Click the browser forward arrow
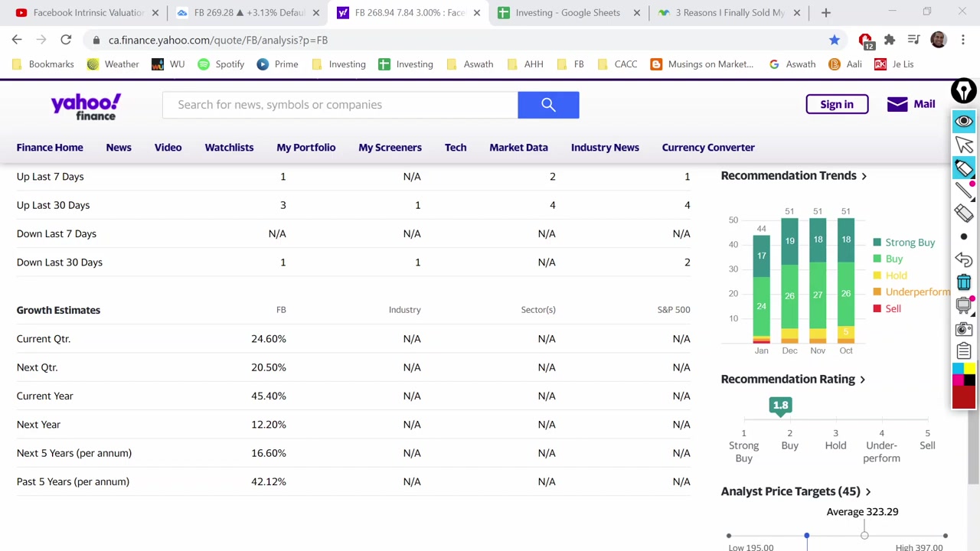This screenshot has width=980, height=551. click(x=41, y=40)
